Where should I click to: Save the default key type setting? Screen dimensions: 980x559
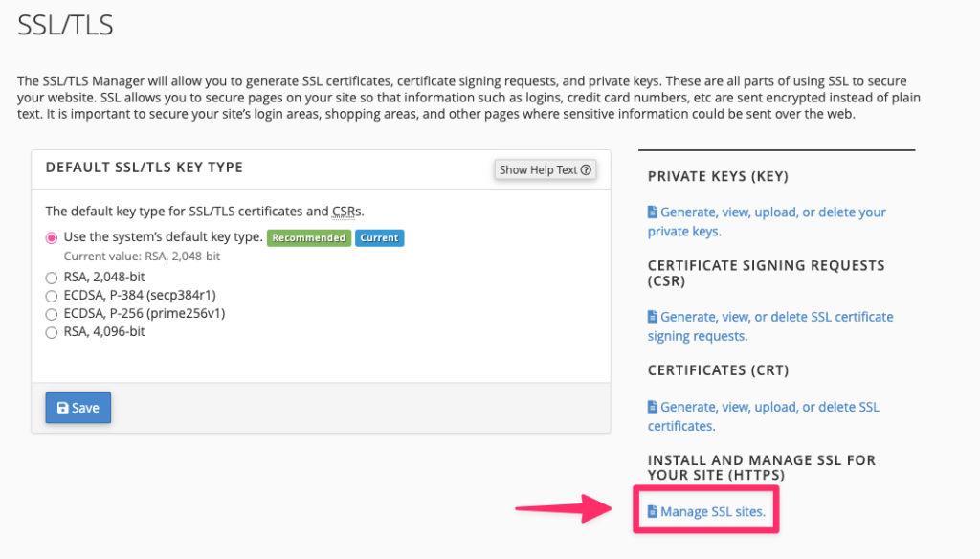(78, 407)
